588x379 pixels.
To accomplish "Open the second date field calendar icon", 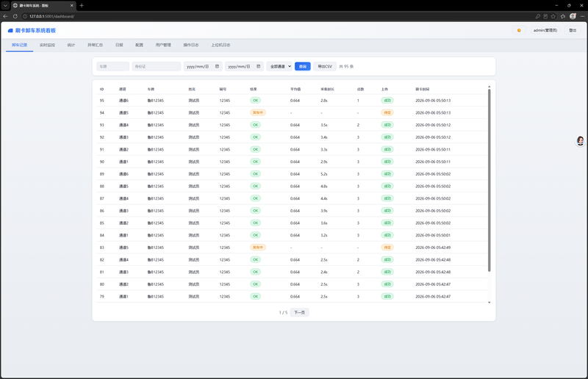I will 259,66.
